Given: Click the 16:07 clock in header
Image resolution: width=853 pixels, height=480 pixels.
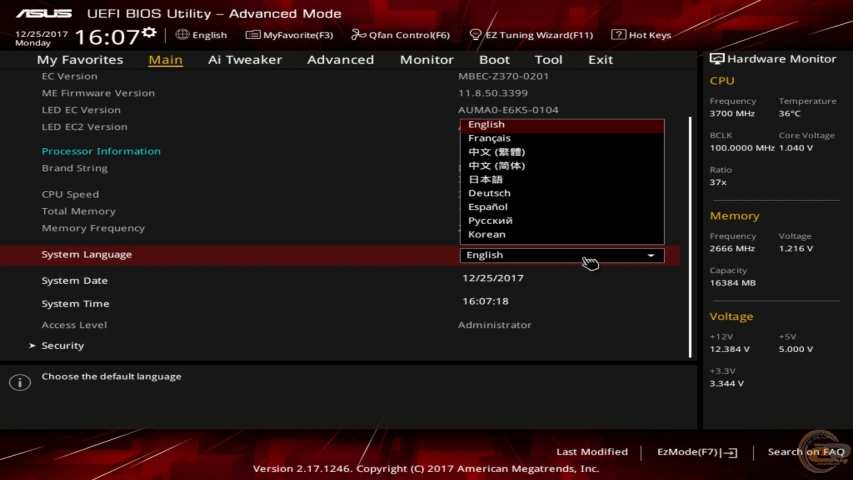Looking at the screenshot, I should click(x=107, y=37).
